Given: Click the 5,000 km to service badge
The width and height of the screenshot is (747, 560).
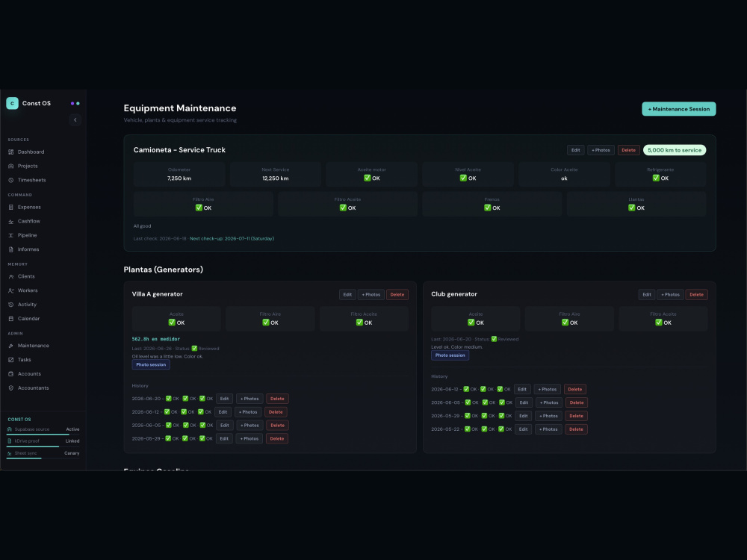Looking at the screenshot, I should click(675, 150).
